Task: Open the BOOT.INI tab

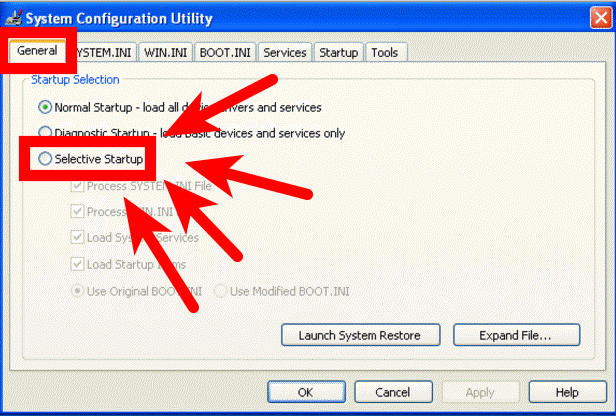Action: (x=225, y=52)
